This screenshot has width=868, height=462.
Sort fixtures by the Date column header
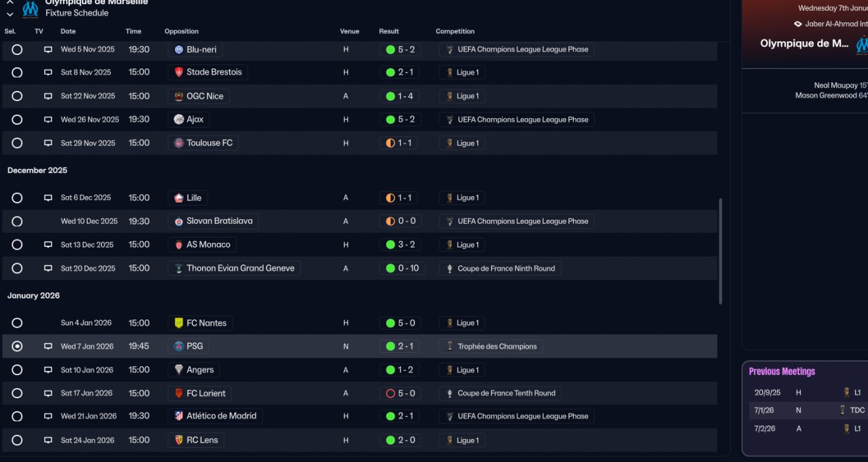tap(68, 31)
